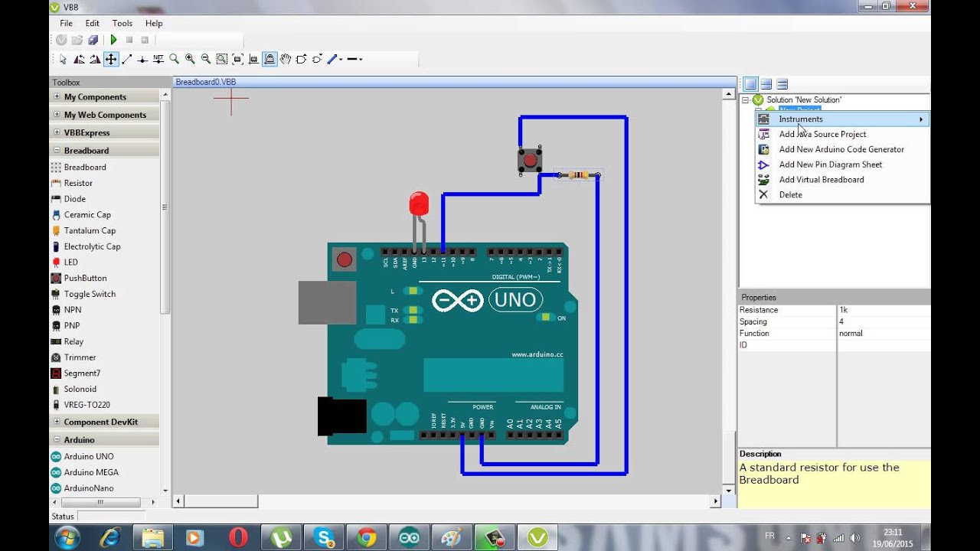Click the rotate right tool icon
The height and width of the screenshot is (551, 980).
(95, 59)
